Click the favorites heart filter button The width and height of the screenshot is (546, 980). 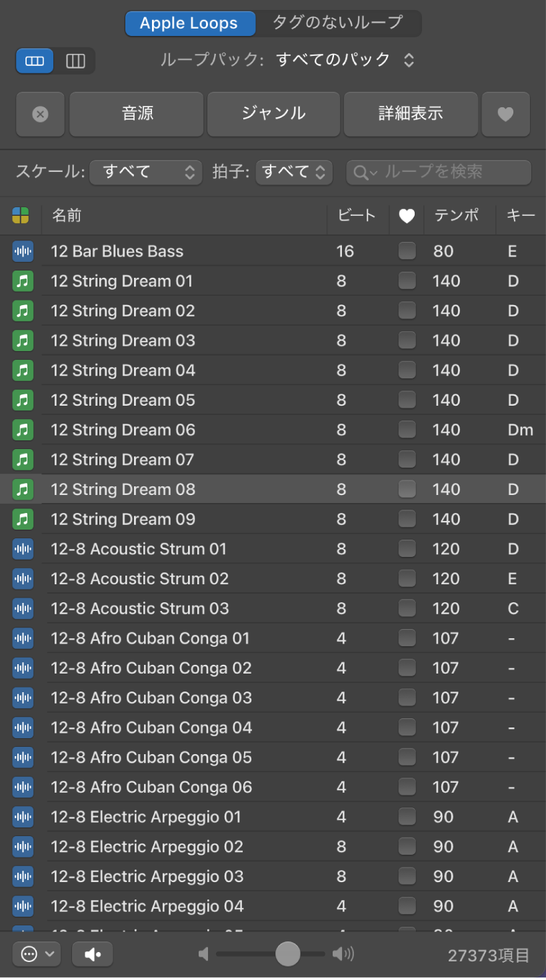(505, 115)
